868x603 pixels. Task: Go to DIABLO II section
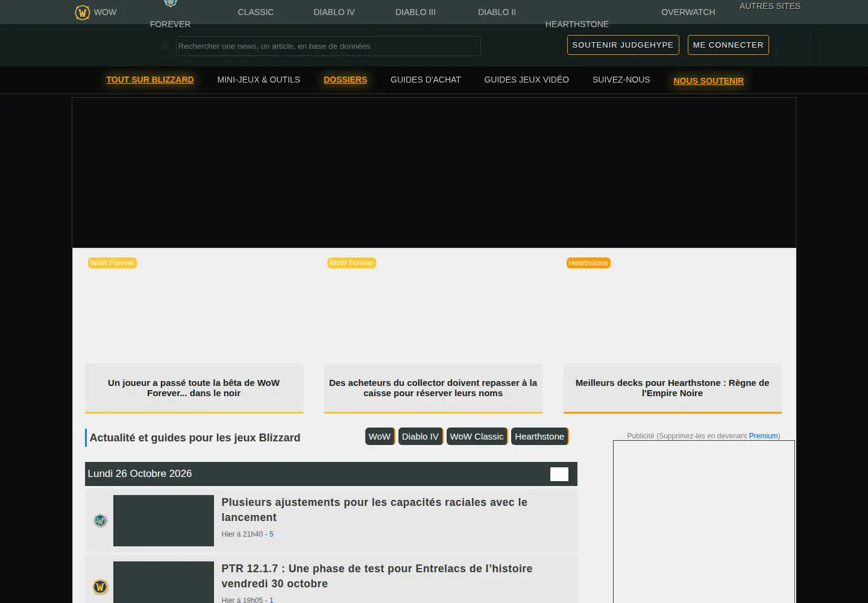pyautogui.click(x=497, y=12)
